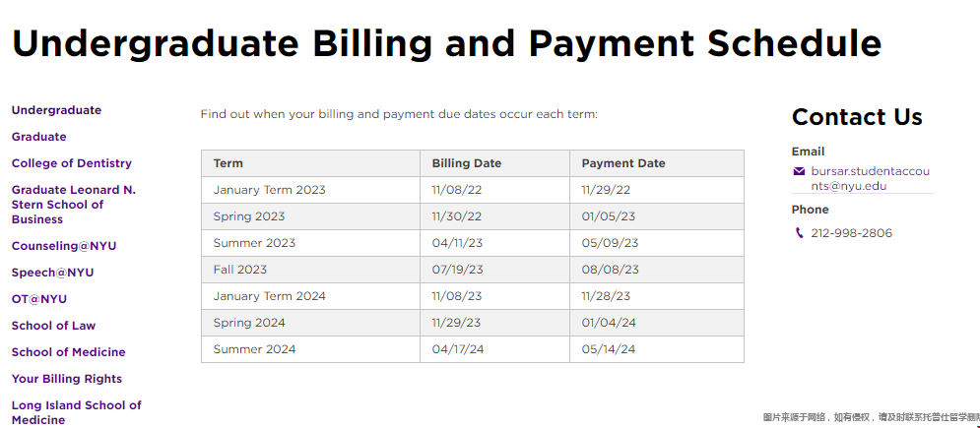Navigate to School of Law
Screen dimensions: 980x428
[x=54, y=326]
